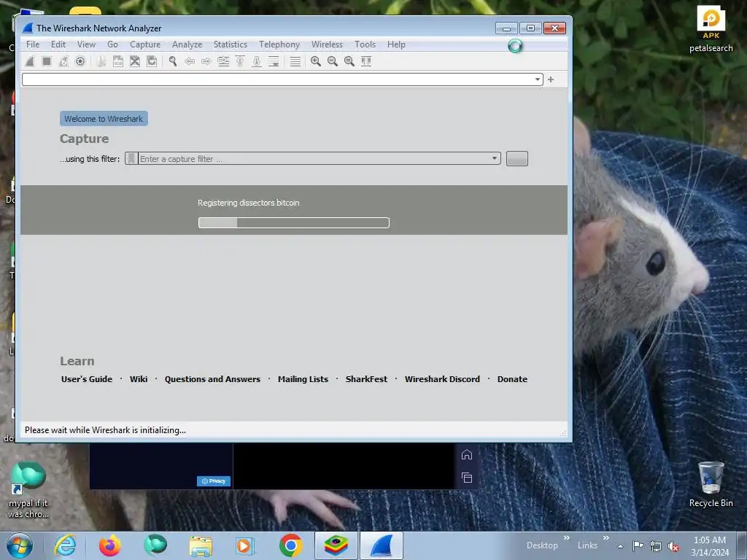Save the capture file from the toolbar
747x560 pixels.
coord(118,61)
